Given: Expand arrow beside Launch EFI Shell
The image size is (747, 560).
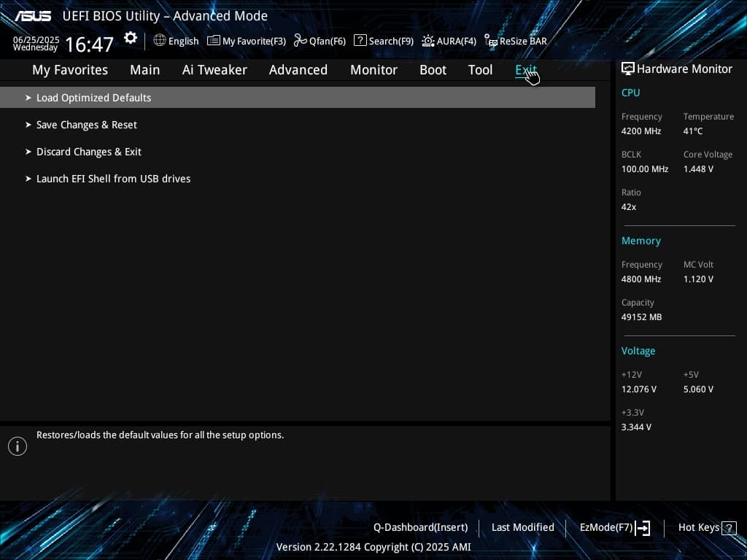Looking at the screenshot, I should tap(28, 179).
